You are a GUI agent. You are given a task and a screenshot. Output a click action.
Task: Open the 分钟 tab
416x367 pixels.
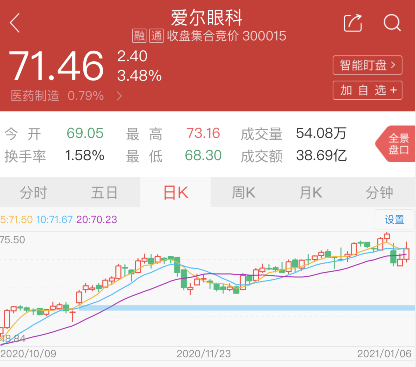coord(379,193)
